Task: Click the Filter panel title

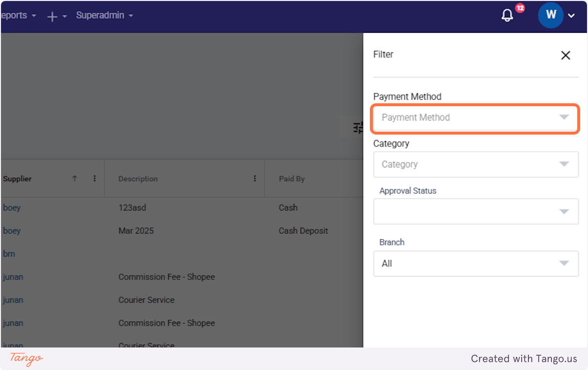Action: pos(383,54)
